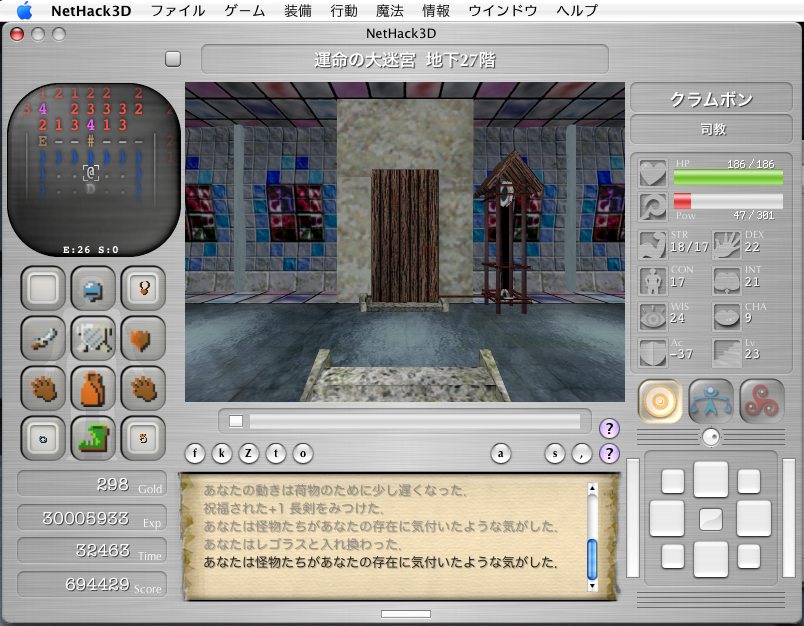
Task: Open the ゲーム menu
Action: pyautogui.click(x=245, y=11)
